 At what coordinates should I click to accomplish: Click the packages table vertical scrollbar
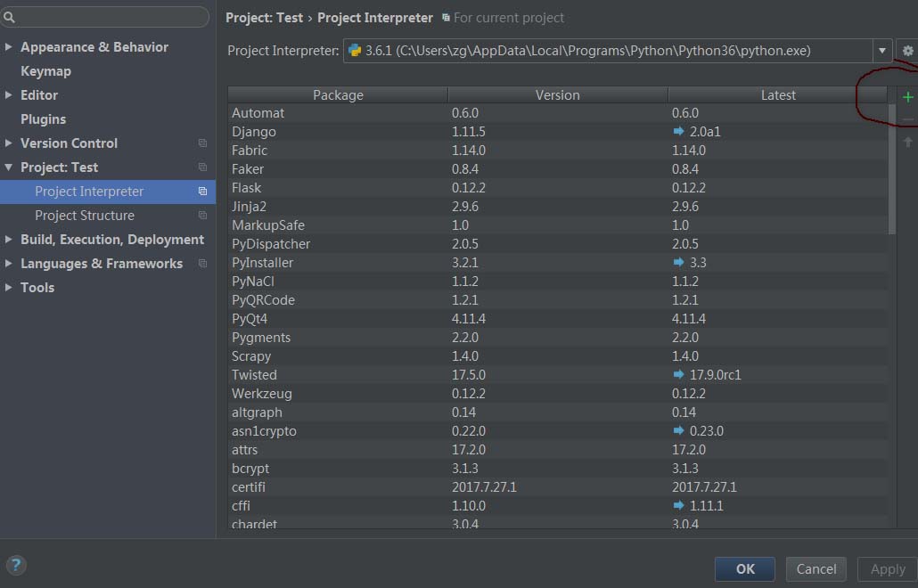click(891, 169)
